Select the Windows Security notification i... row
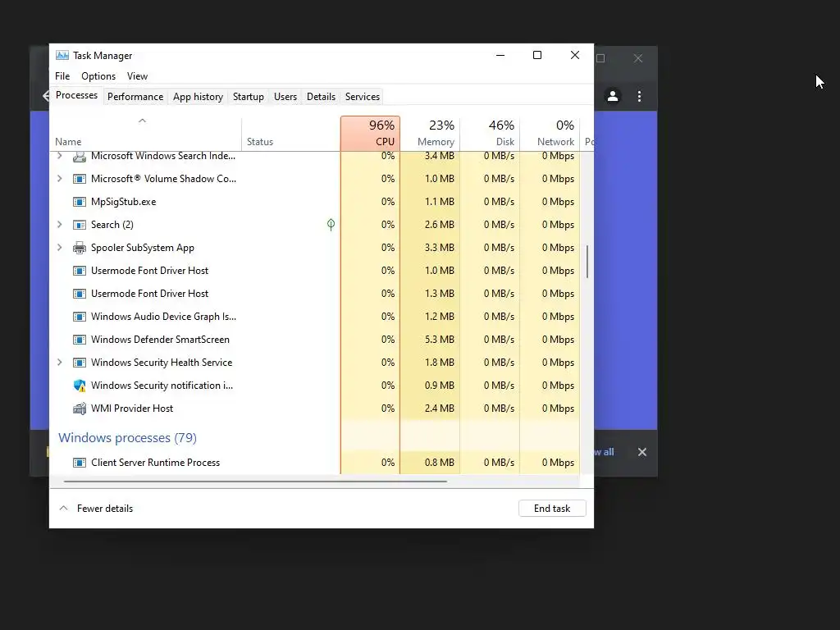 tap(315, 386)
